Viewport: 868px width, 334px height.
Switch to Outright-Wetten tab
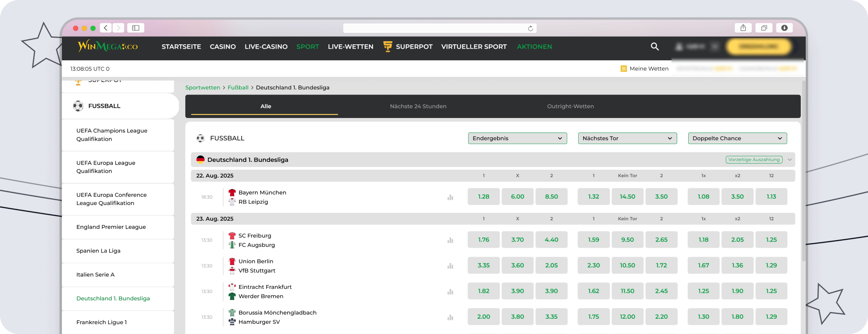click(570, 106)
